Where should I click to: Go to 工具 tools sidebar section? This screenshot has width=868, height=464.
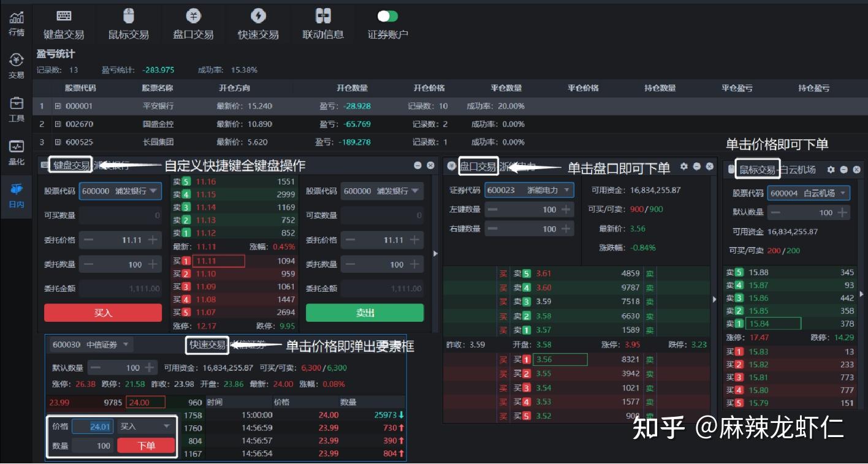point(17,109)
